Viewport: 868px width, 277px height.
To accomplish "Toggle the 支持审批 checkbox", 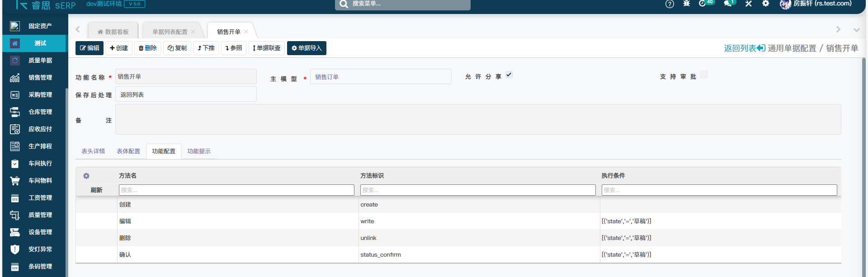I will pyautogui.click(x=704, y=75).
